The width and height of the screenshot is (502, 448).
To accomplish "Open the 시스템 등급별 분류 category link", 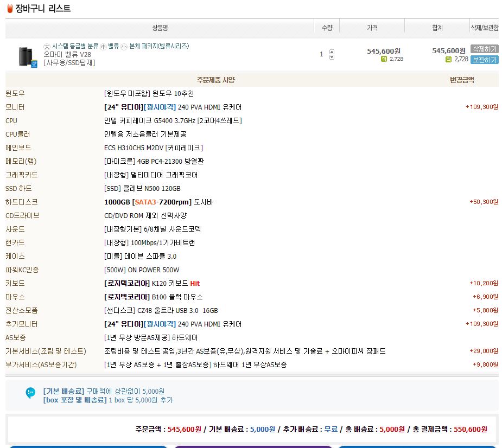I will click(75, 46).
